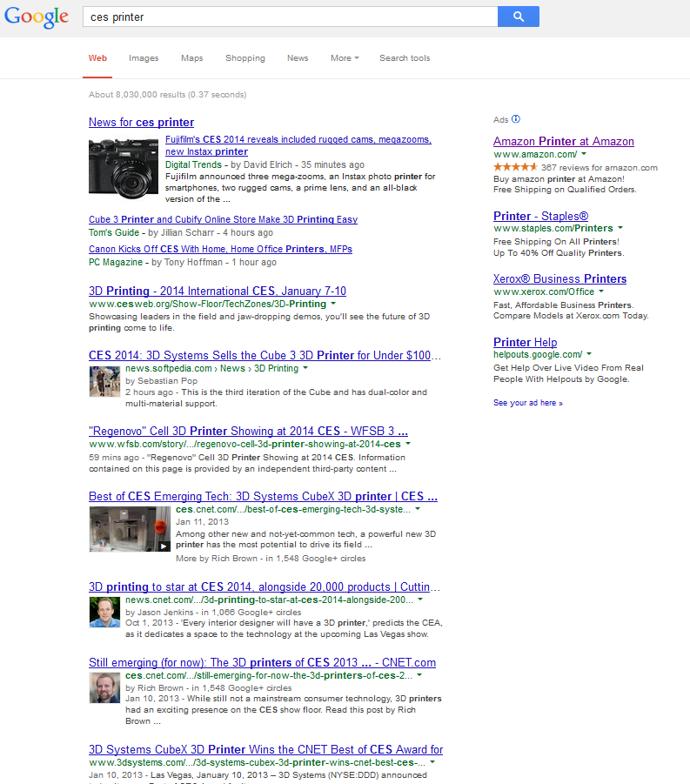Click the amazon.com star rating
The image size is (690, 784).
515,167
